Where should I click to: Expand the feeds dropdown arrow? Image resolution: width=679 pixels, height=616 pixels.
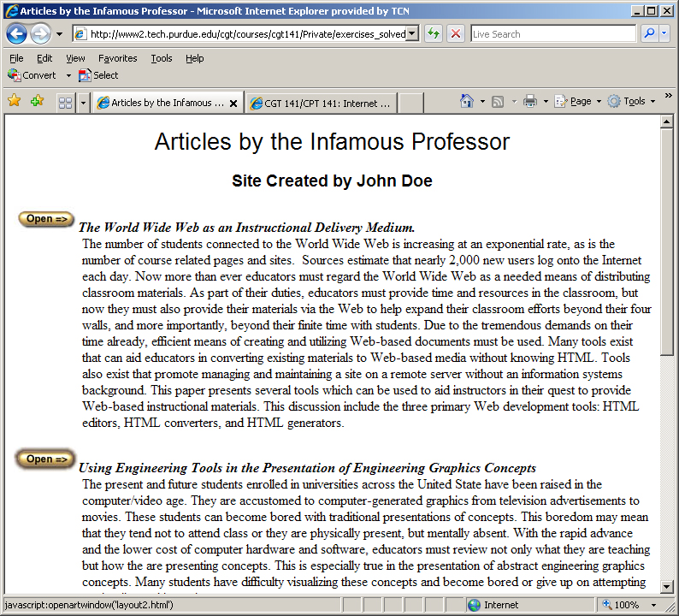pyautogui.click(x=514, y=101)
